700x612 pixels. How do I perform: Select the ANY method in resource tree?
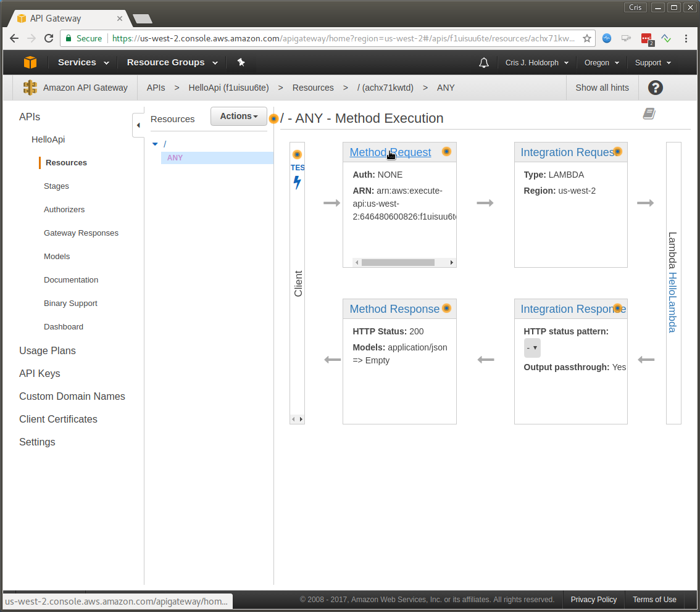click(x=217, y=158)
